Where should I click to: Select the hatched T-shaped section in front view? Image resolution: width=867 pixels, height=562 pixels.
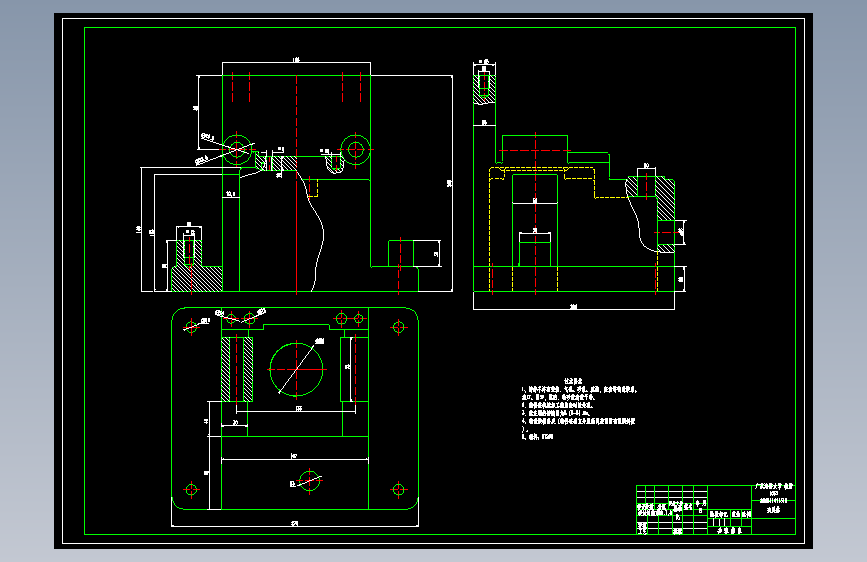(196, 264)
